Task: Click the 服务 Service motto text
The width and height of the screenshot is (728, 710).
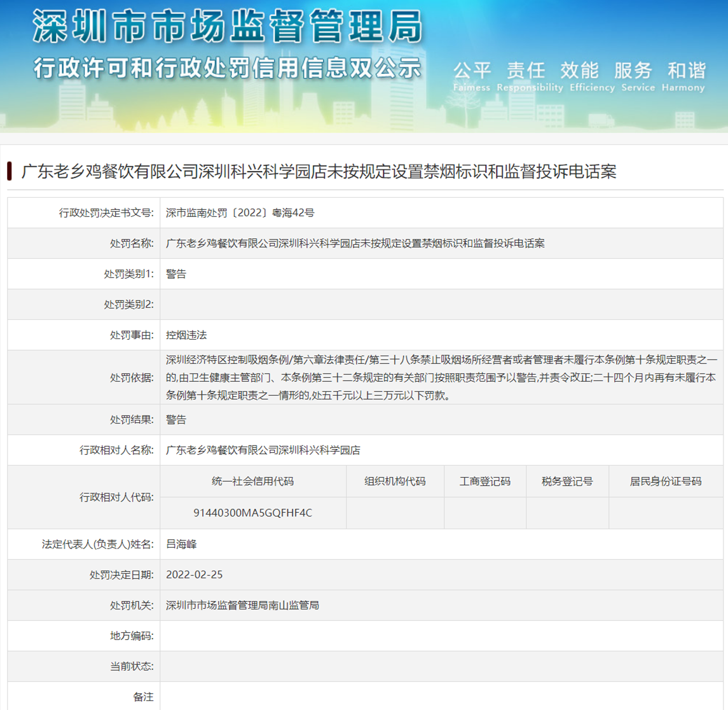Action: (638, 77)
